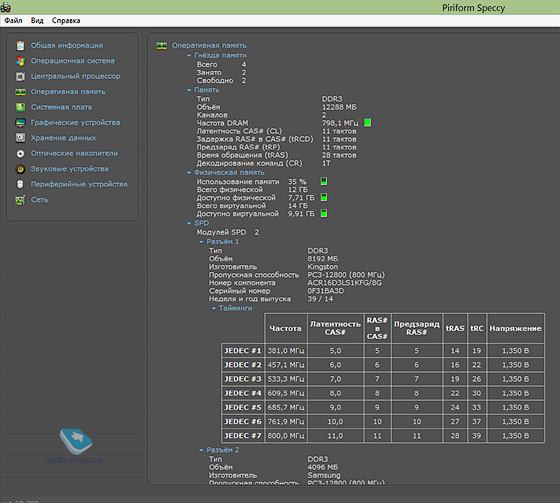Image resolution: width=560 pixels, height=503 pixels.
Task: Click part number ACR16D3LS1KFG/8G
Action: pos(344,283)
